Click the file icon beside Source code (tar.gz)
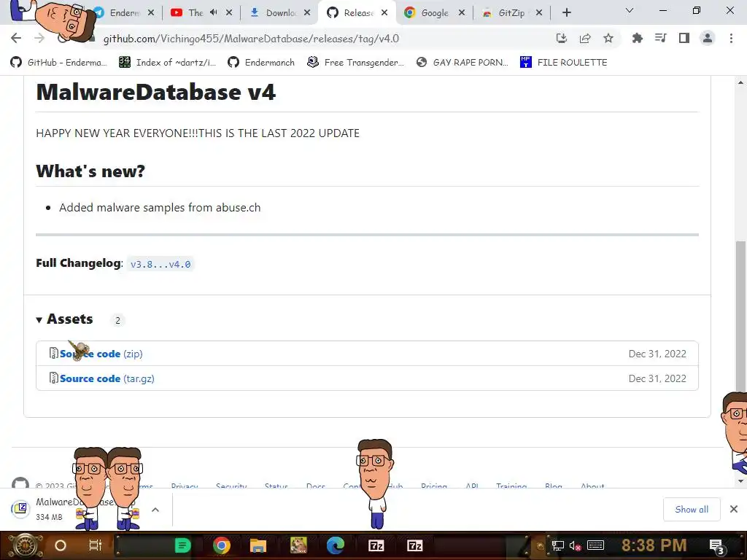 [x=54, y=378]
